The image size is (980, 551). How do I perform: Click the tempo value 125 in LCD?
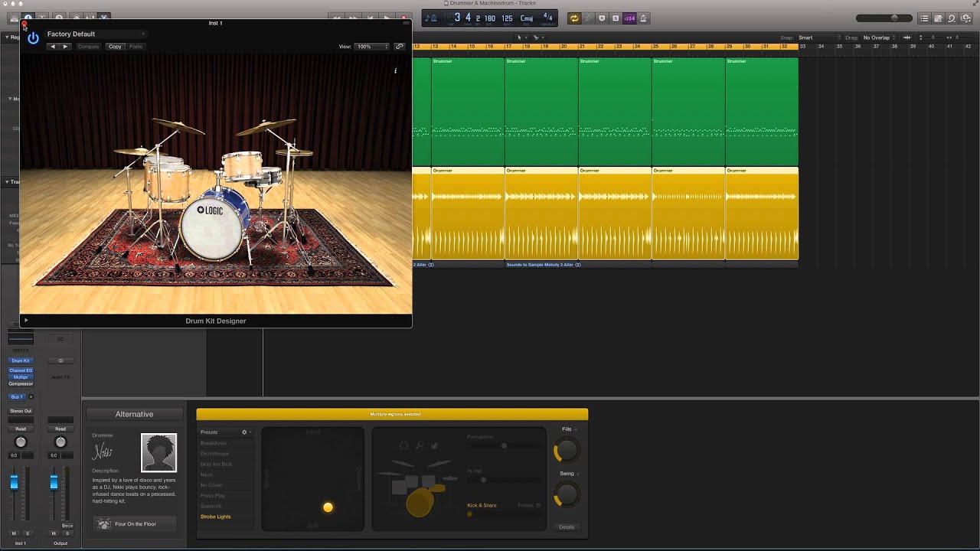pyautogui.click(x=507, y=18)
